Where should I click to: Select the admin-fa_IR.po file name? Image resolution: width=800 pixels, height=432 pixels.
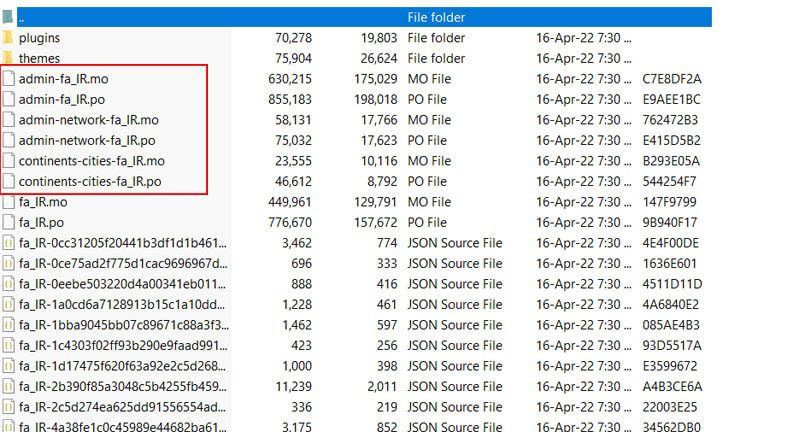coord(62,99)
